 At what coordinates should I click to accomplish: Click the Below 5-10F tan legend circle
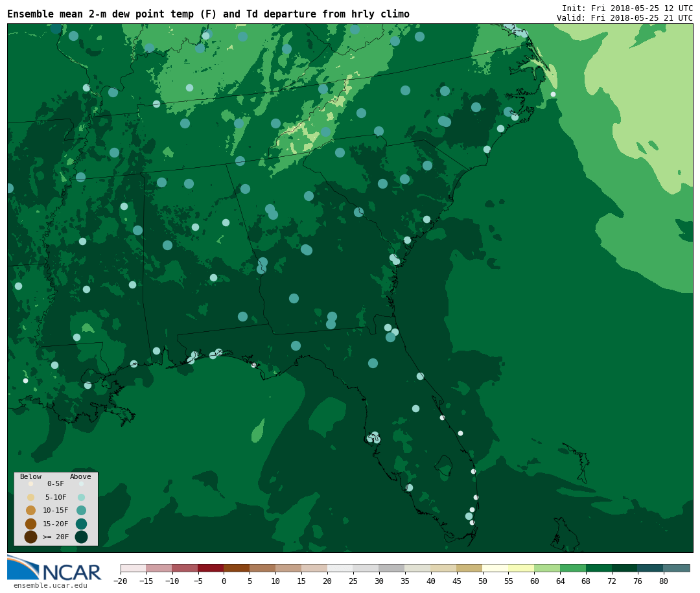click(x=31, y=497)
